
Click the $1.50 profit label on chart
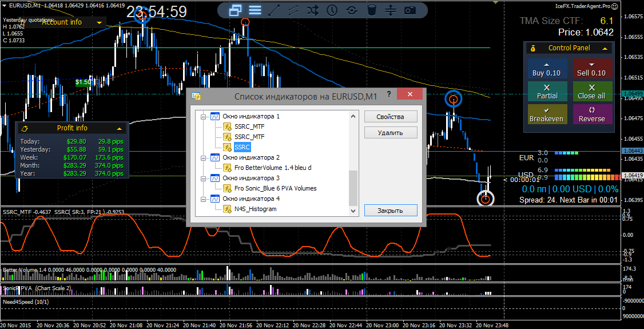[83, 82]
